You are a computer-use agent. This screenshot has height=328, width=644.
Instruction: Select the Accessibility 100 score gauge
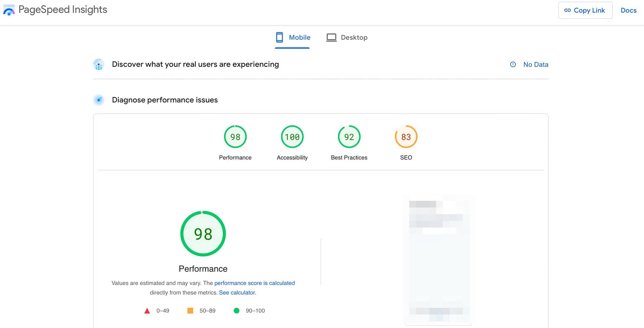click(292, 137)
